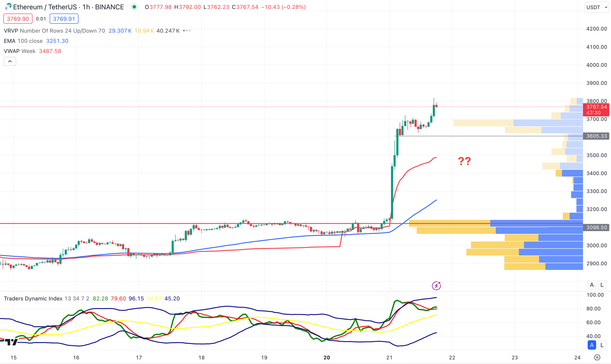Viewport: 611px width, 364px height.
Task: Click the TDI value 96.15
Action: pyautogui.click(x=136, y=299)
